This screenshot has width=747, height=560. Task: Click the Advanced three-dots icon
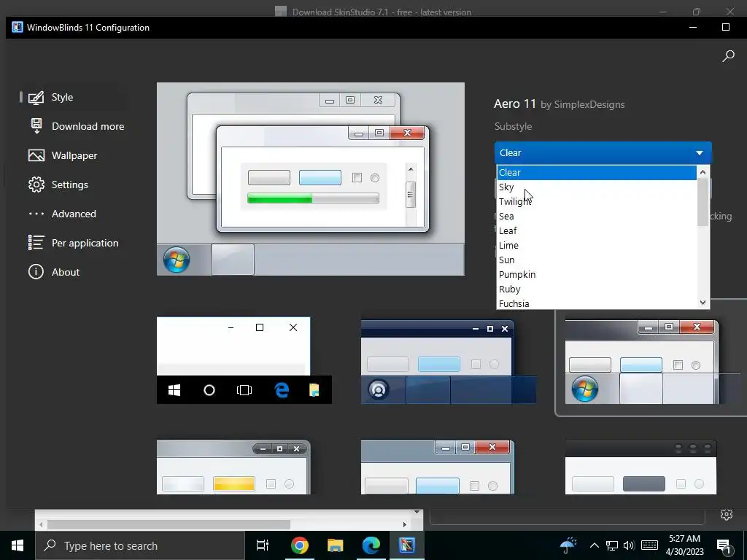pyautogui.click(x=36, y=214)
